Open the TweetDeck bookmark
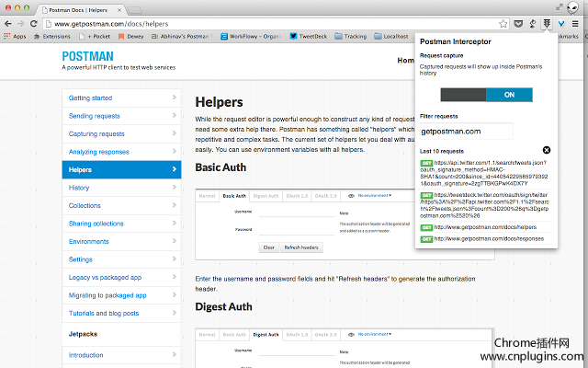588x368 pixels. tap(309, 37)
